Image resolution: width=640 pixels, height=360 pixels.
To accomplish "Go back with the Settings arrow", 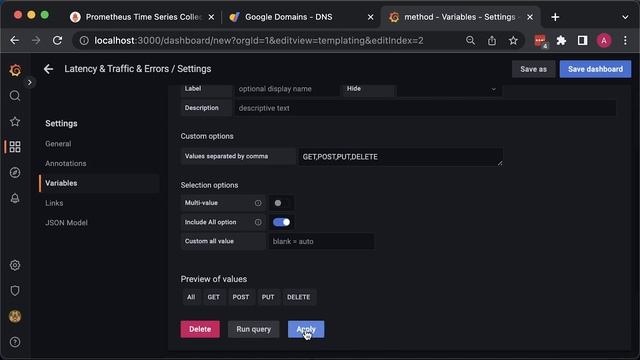I will click(49, 69).
